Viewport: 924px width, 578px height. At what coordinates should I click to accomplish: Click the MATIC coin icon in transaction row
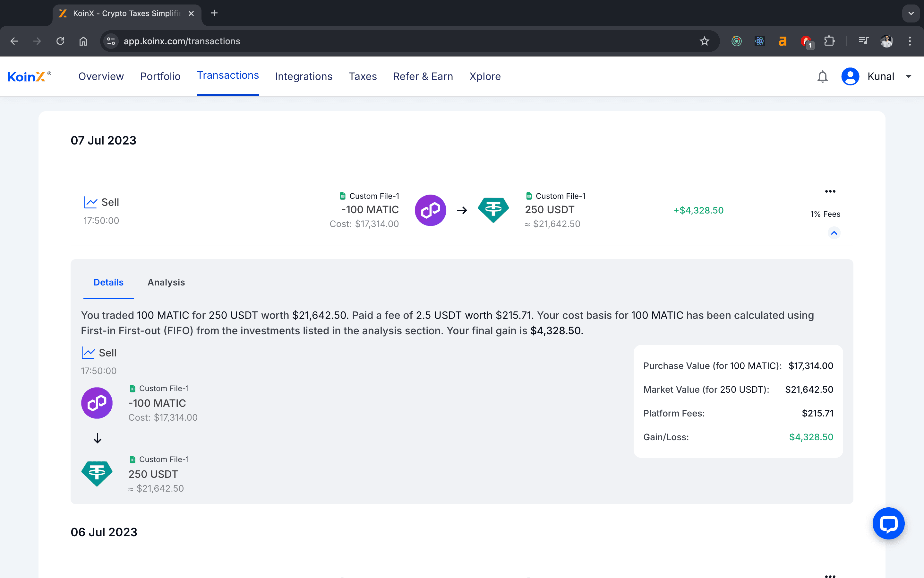click(430, 210)
